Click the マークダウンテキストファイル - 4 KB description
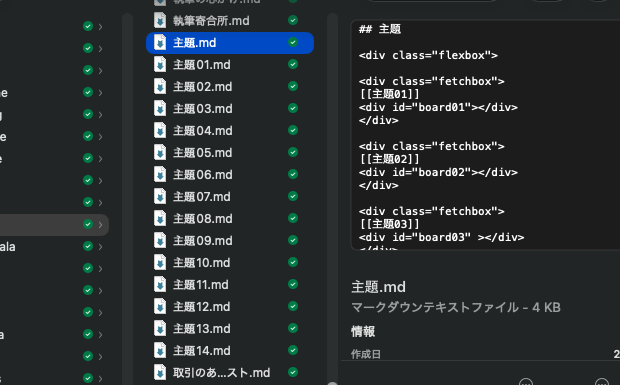This screenshot has width=620, height=385. coord(456,308)
